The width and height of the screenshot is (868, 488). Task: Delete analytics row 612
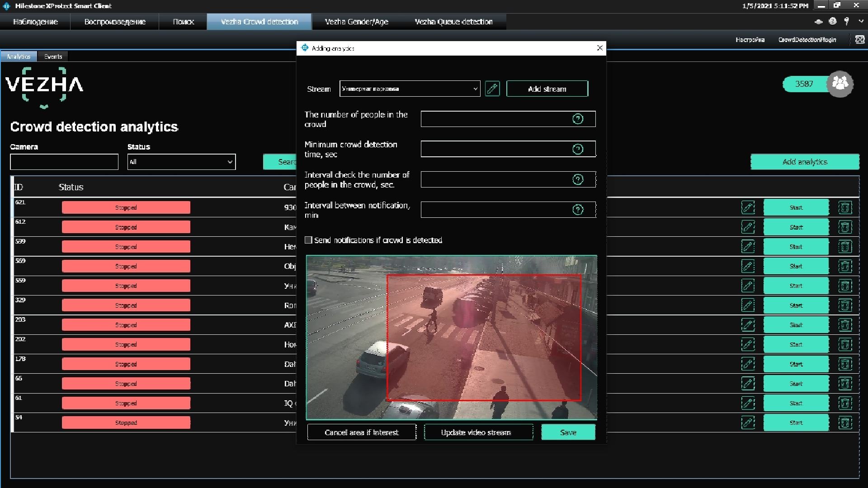pyautogui.click(x=845, y=227)
